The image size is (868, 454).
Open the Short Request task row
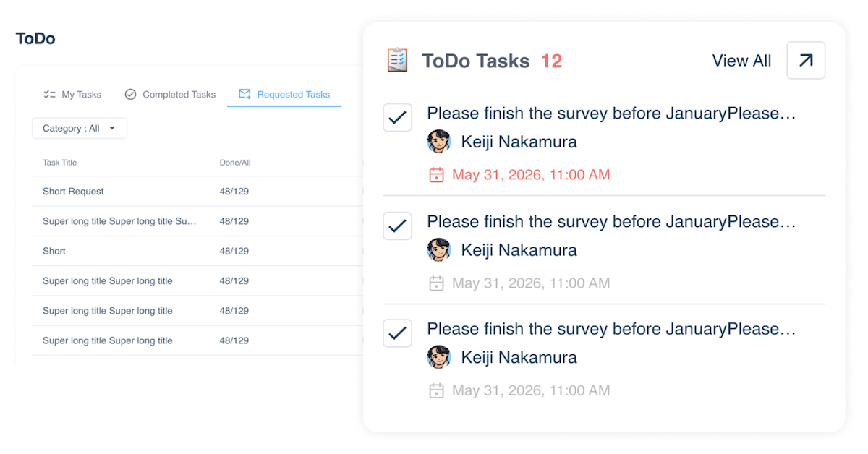click(x=73, y=192)
